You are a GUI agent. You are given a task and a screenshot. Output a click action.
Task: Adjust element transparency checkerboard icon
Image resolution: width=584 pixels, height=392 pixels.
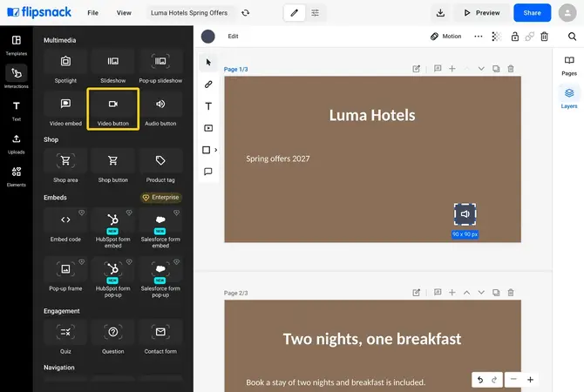click(497, 36)
